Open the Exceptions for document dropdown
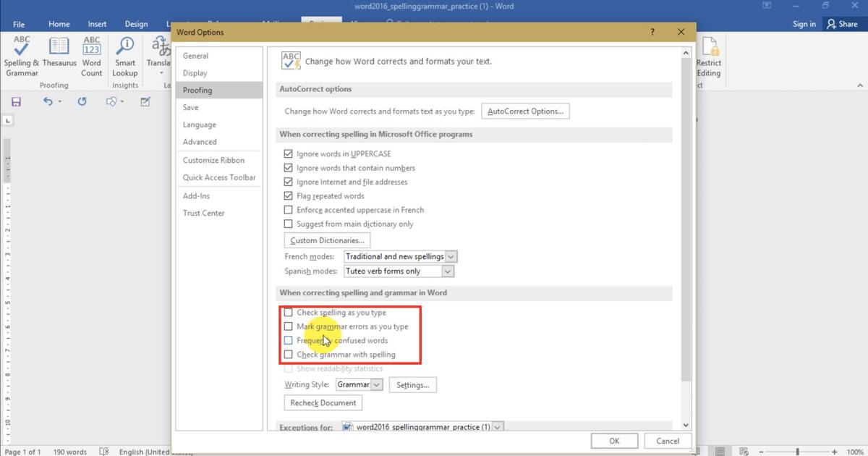The image size is (868, 456). click(498, 427)
